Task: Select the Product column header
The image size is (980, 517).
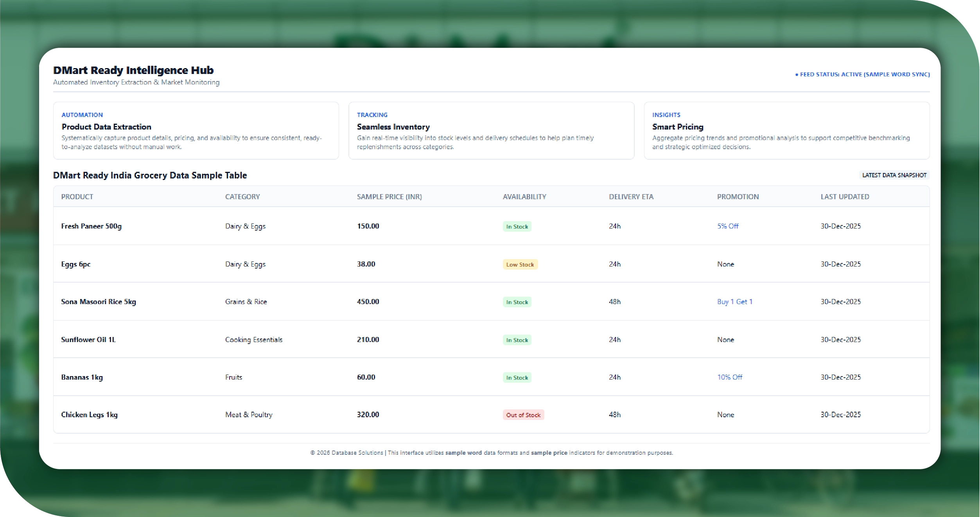Action: [x=77, y=197]
